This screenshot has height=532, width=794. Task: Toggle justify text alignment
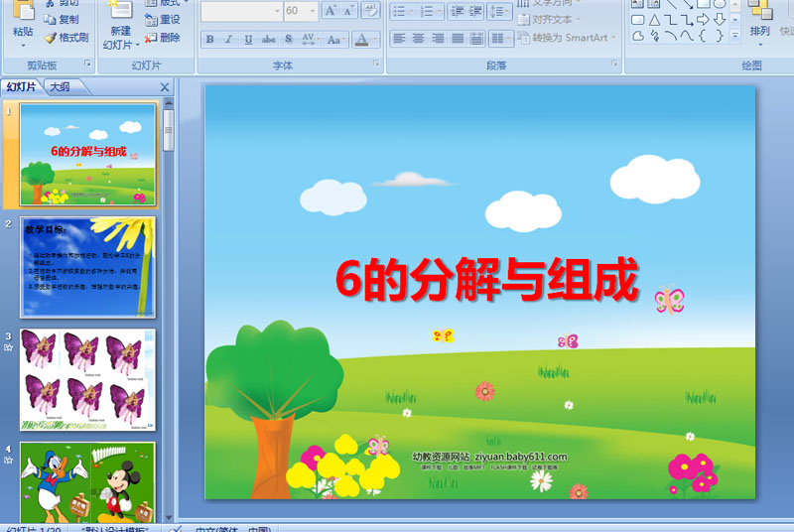[458, 39]
